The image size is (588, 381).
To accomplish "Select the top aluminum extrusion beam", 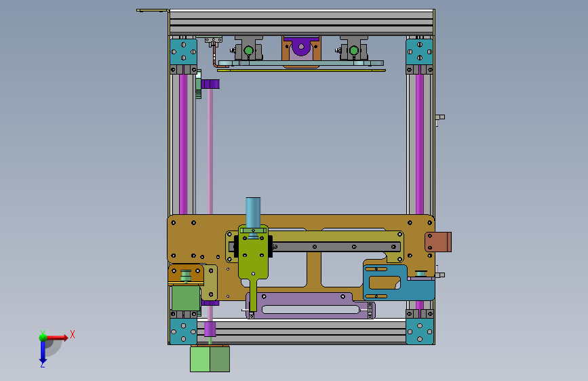I will [x=302, y=22].
